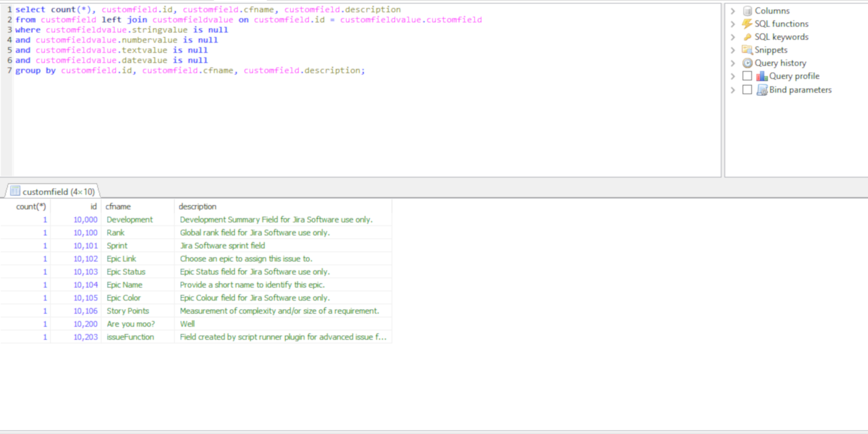The width and height of the screenshot is (868, 434).
Task: Expand the Columns tree node
Action: tap(733, 11)
